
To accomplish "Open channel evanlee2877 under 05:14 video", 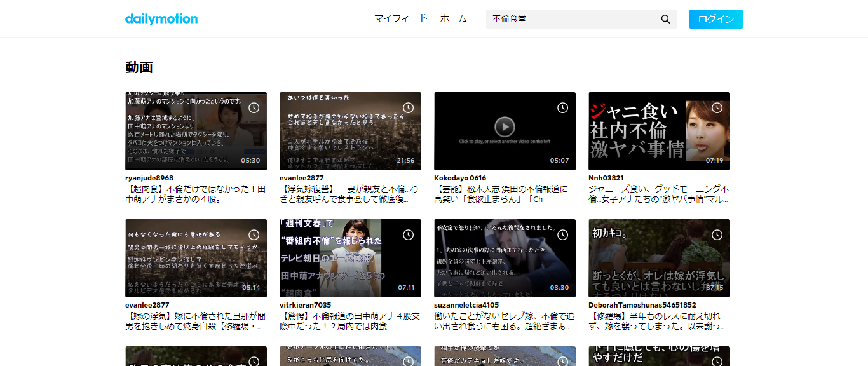I will point(147,305).
